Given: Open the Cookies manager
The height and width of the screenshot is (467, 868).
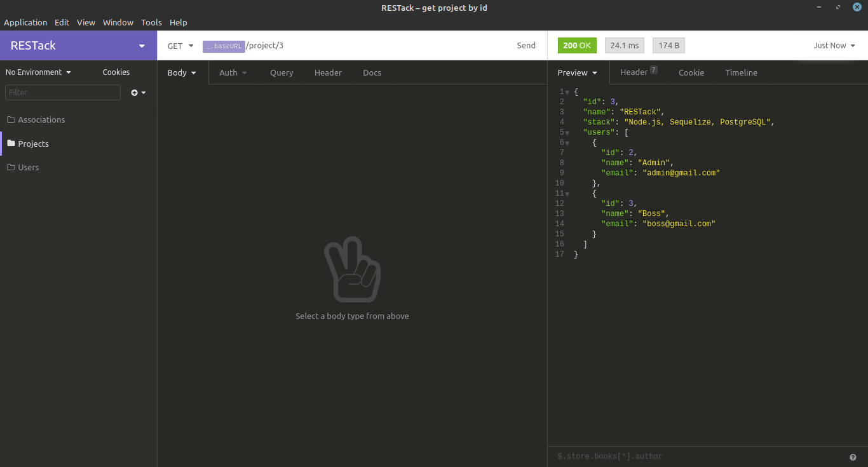Looking at the screenshot, I should (x=116, y=72).
